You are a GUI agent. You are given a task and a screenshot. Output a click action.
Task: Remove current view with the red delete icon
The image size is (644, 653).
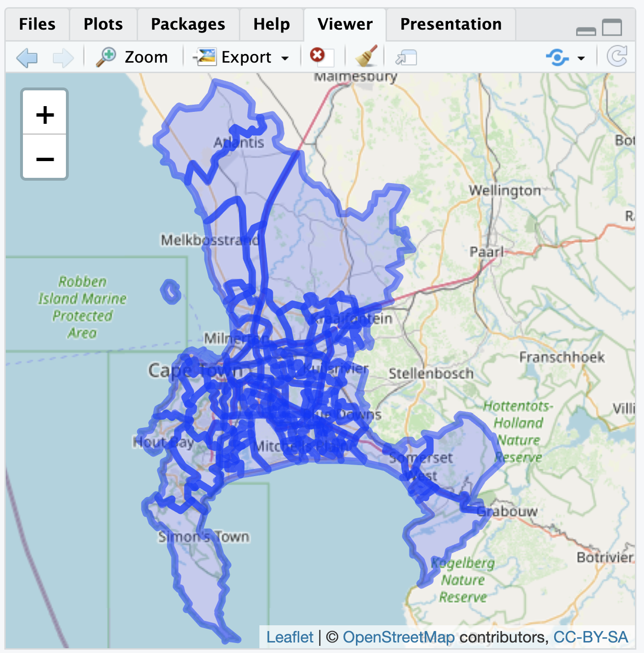(x=319, y=56)
